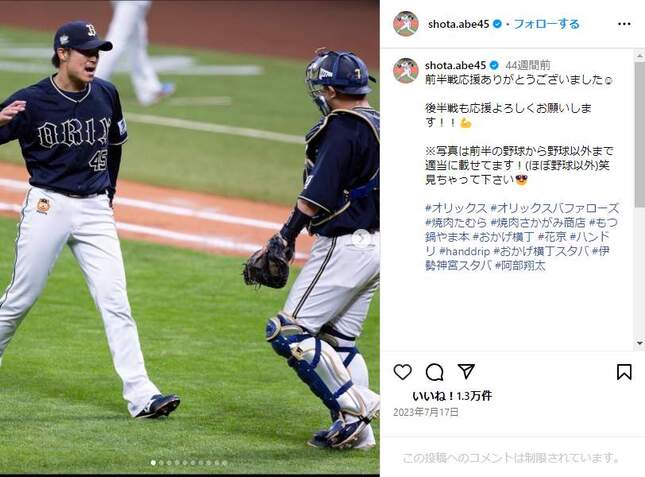This screenshot has width=645, height=477.
Task: Share post using paper plane icon
Action: pos(466,371)
